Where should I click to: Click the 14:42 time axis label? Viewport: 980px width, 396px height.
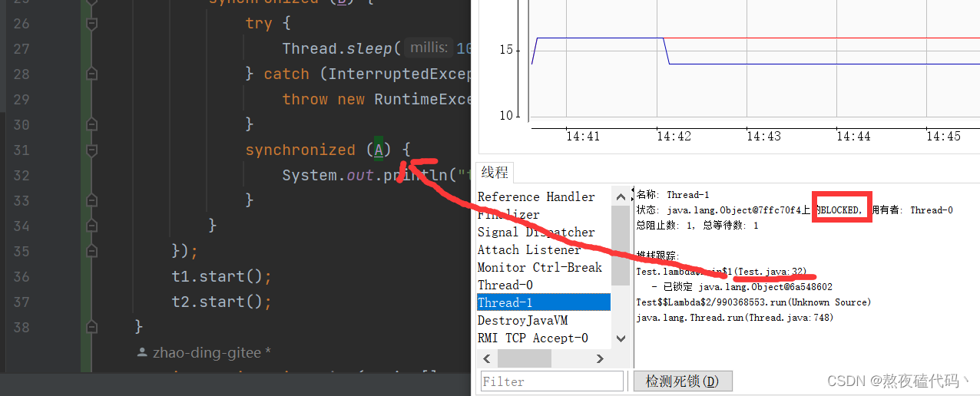[674, 136]
